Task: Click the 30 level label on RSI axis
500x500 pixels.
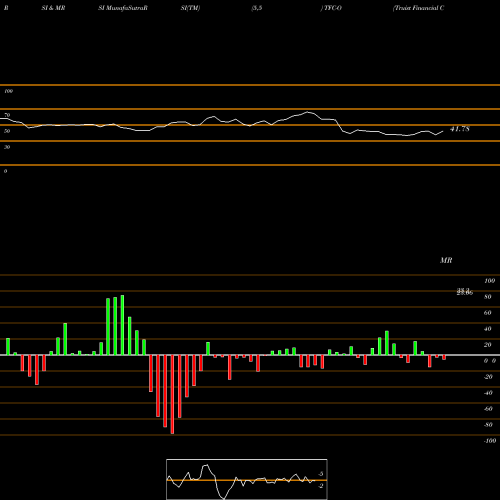Action: [x=7, y=147]
